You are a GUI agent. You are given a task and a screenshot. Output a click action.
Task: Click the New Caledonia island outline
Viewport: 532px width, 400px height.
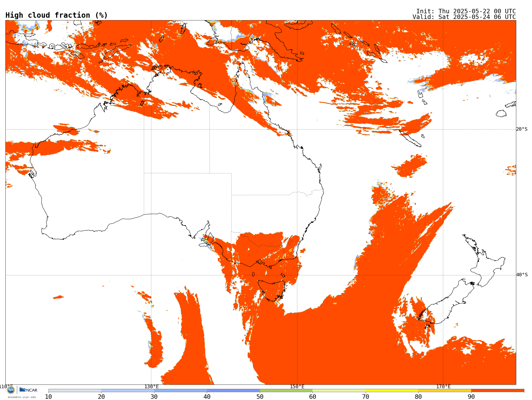[410, 138]
